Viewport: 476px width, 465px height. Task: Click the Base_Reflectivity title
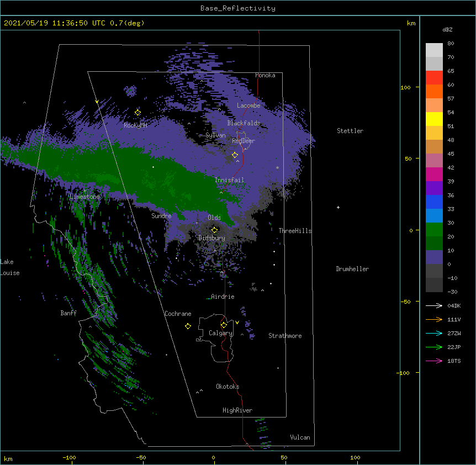point(238,8)
